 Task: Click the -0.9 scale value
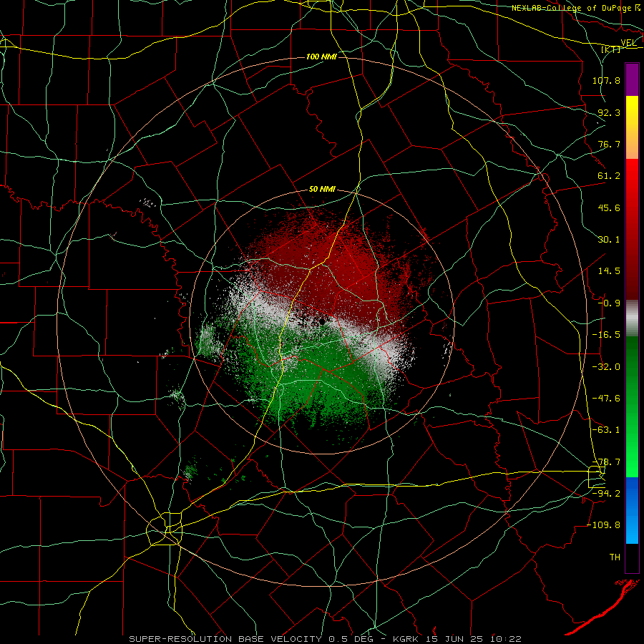point(609,303)
